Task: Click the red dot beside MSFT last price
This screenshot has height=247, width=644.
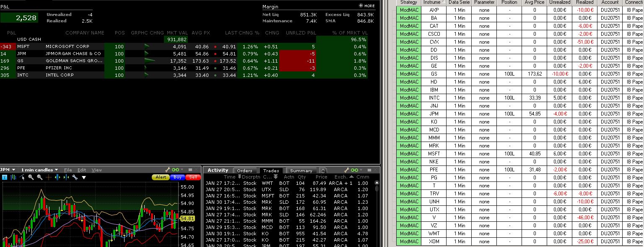Action: point(215,47)
